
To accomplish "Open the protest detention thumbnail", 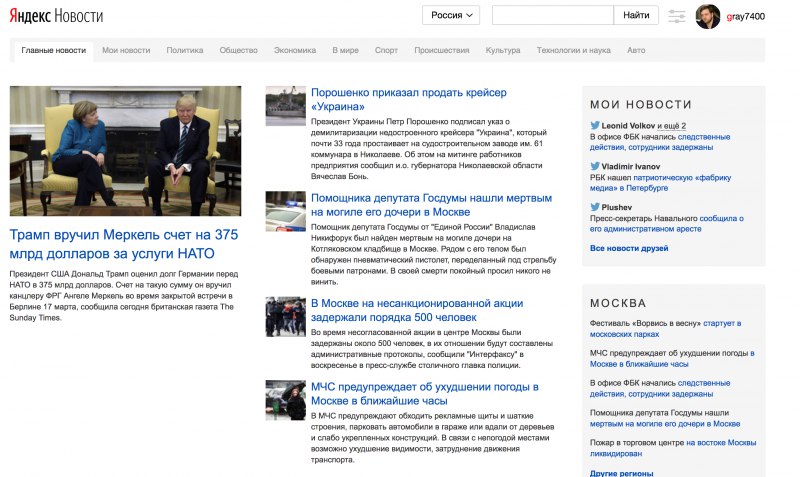I will tap(286, 317).
